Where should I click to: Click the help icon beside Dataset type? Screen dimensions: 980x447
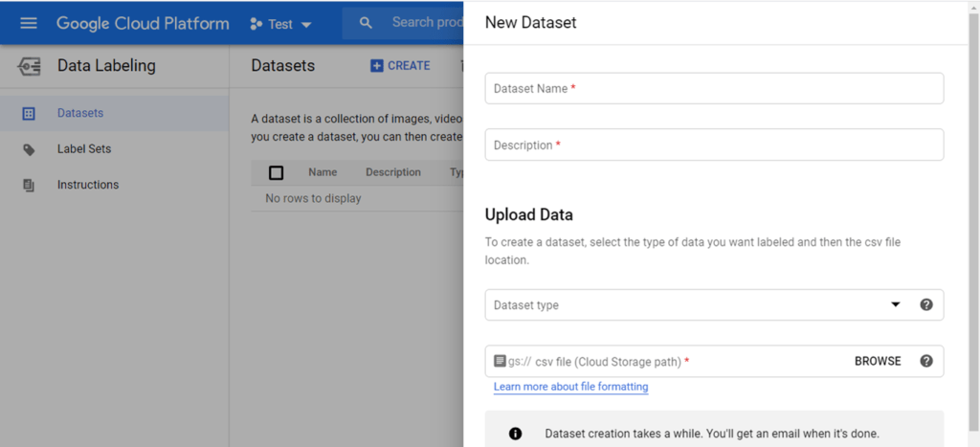(x=926, y=304)
